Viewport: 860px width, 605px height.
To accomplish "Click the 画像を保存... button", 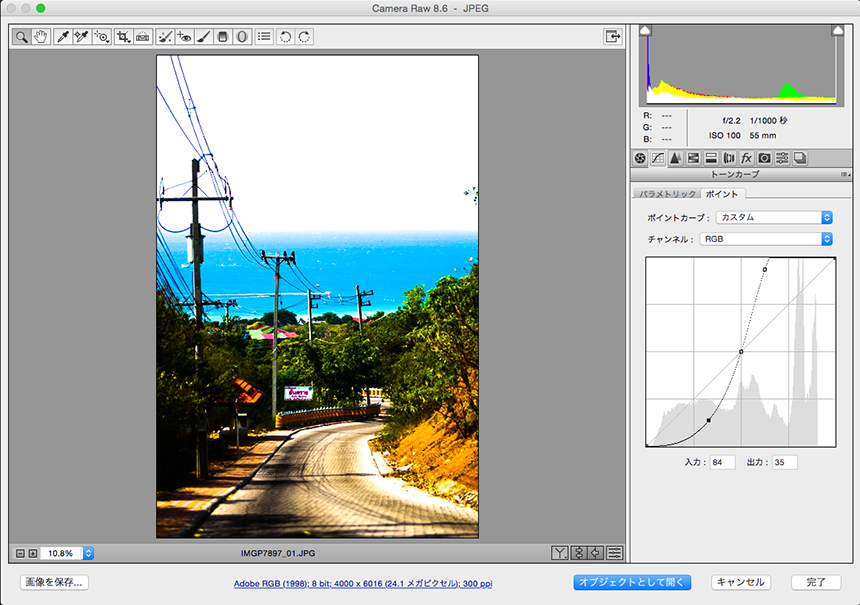I will 54,583.
